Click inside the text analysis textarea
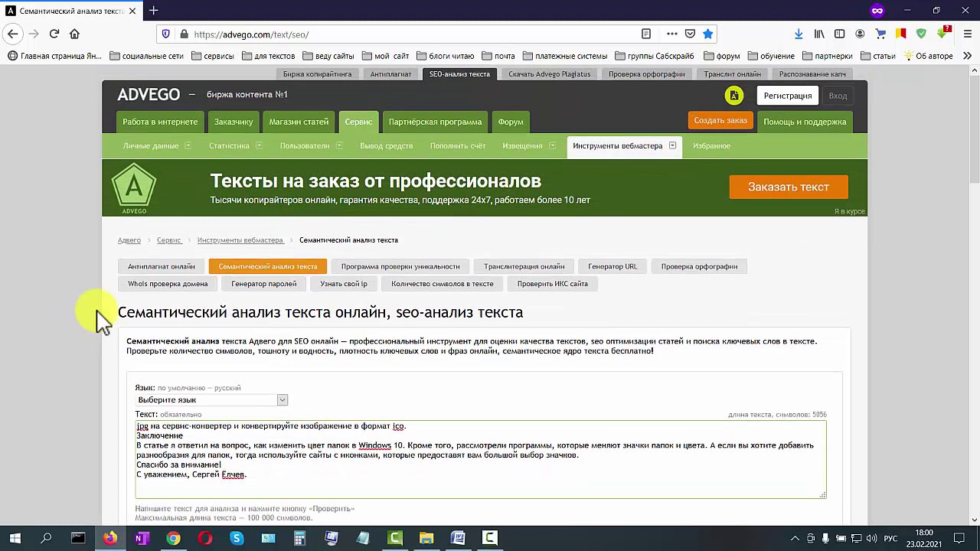The image size is (980, 551). (x=481, y=459)
